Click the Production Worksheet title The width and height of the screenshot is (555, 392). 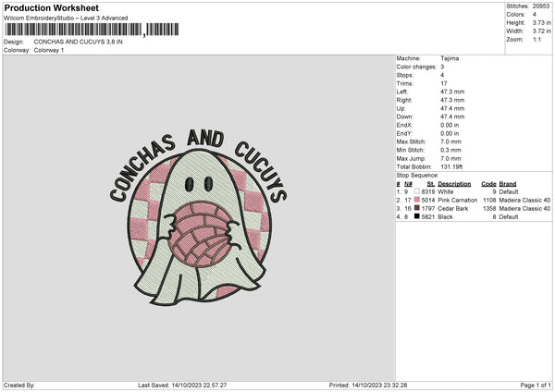[x=51, y=7]
